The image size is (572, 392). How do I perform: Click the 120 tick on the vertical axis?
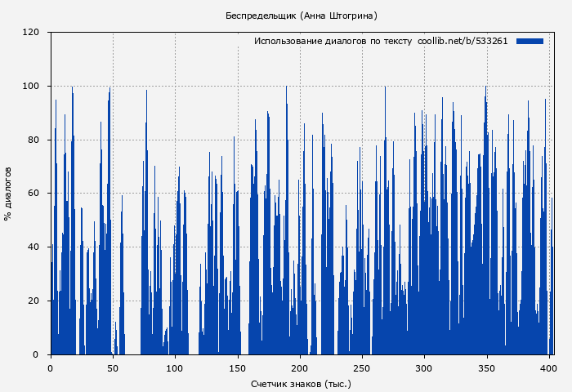pyautogui.click(x=31, y=33)
